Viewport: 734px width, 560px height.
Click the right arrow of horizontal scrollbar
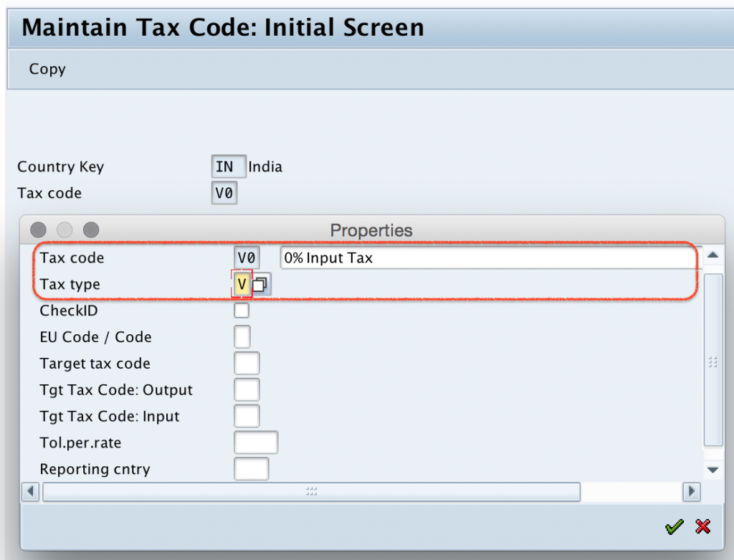pos(691,492)
